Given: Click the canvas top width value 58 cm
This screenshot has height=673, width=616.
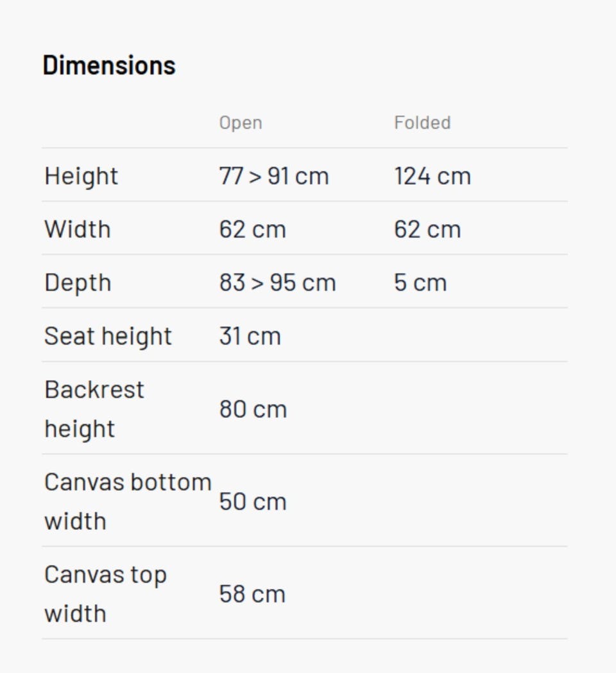Looking at the screenshot, I should coord(252,594).
